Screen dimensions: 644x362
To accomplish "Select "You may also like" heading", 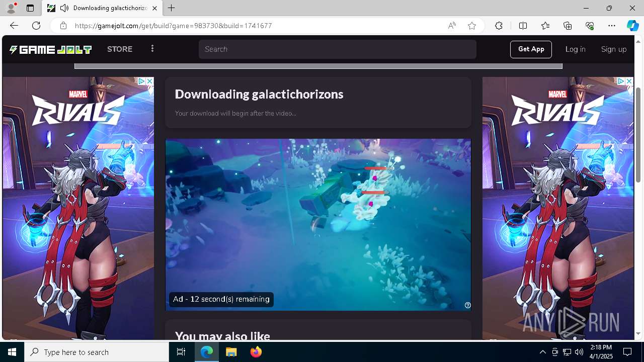I will (222, 336).
